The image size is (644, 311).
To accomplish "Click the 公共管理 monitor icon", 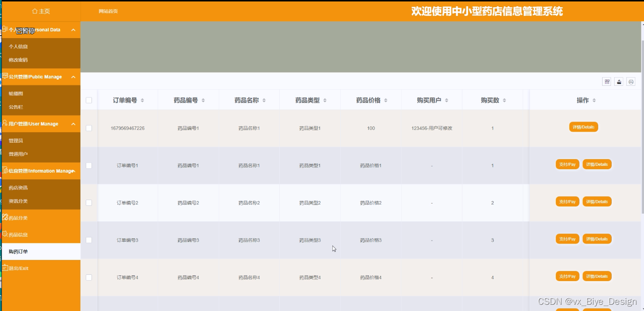I will pos(5,76).
